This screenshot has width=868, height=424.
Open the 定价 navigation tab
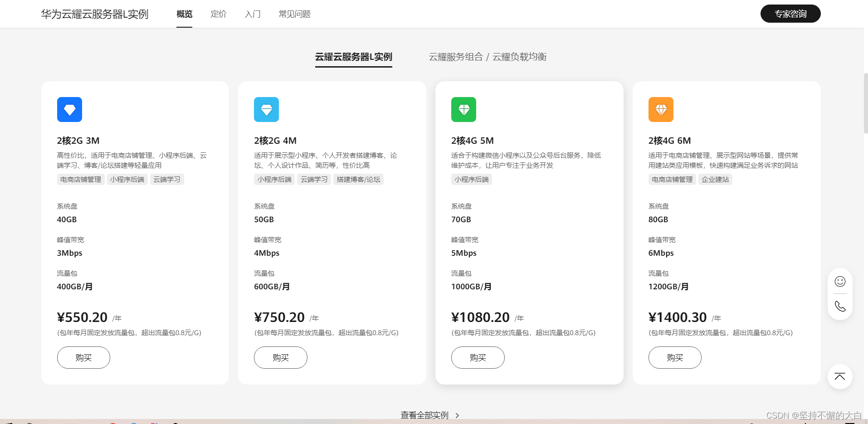(x=218, y=14)
